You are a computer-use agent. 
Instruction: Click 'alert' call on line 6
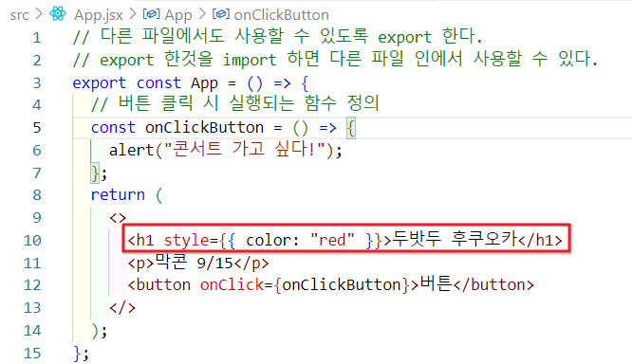coord(131,150)
